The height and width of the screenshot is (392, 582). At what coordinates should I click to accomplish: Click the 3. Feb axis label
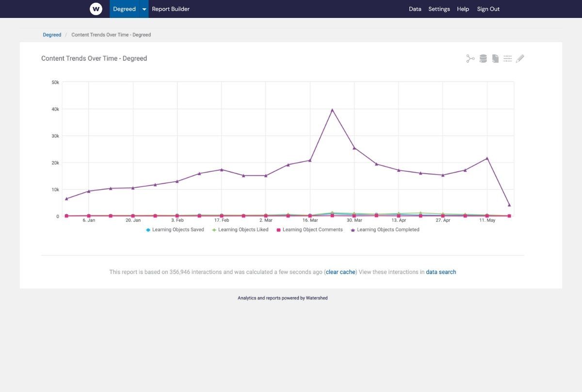point(177,220)
